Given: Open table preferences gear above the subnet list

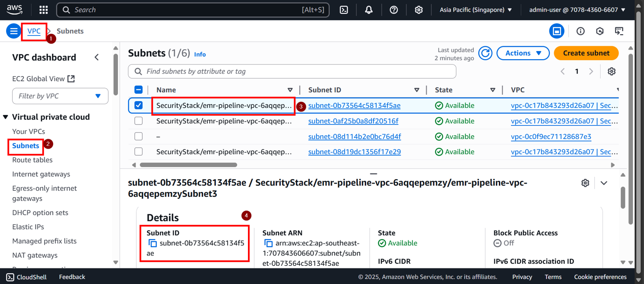Looking at the screenshot, I should [x=612, y=71].
